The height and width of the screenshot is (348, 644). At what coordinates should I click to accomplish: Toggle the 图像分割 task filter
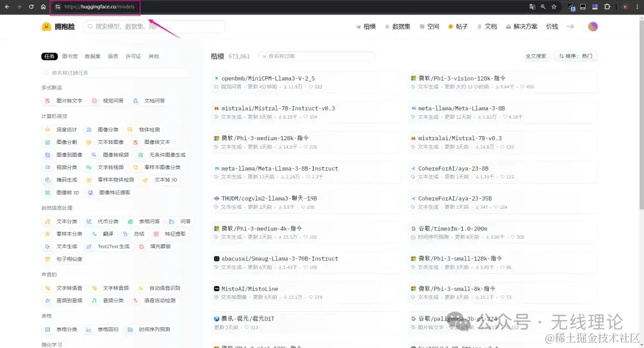(61, 142)
